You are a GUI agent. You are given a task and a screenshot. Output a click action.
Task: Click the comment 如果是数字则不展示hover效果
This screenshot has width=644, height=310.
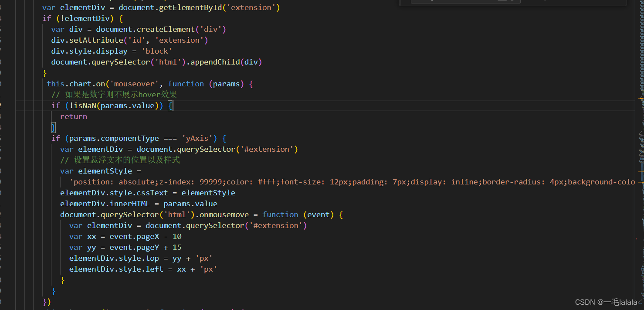[114, 95]
